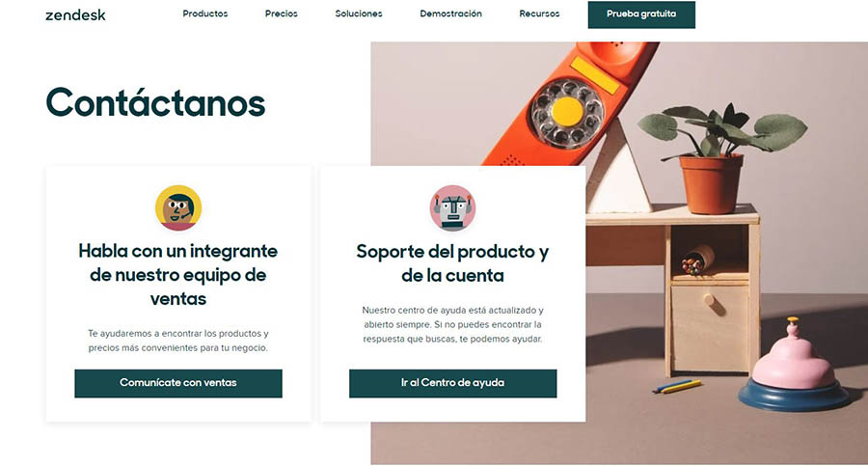Image resolution: width=868 pixels, height=466 pixels.
Task: Click the Comunícate con ventas button
Action: [178, 383]
